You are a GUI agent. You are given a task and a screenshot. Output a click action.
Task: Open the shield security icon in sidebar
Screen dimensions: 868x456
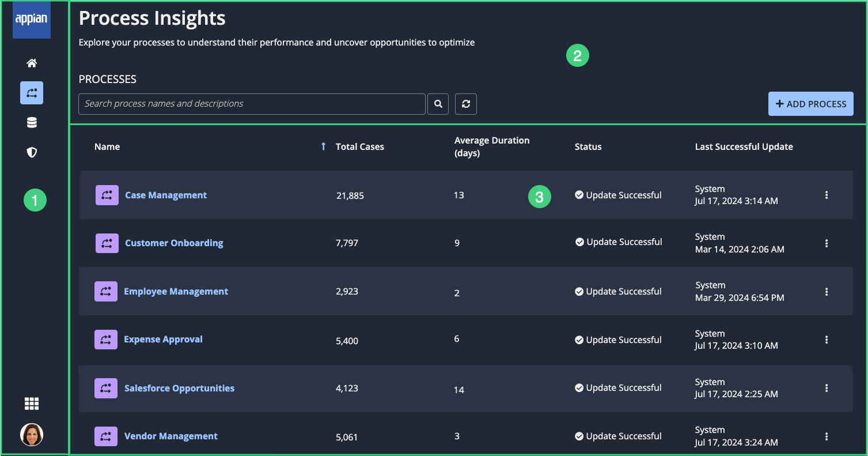[x=32, y=152]
